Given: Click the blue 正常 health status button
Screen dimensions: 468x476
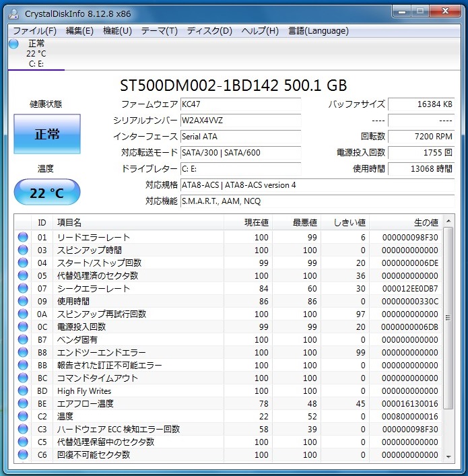Looking at the screenshot, I should click(47, 134).
